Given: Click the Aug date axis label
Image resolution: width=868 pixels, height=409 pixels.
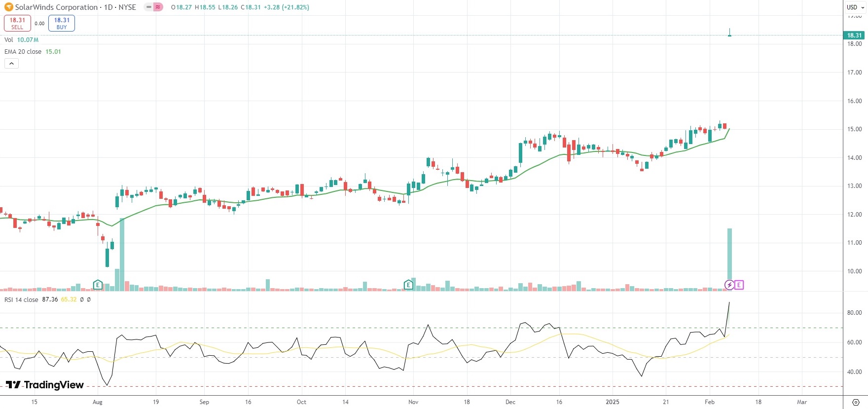Looking at the screenshot, I should point(98,402).
